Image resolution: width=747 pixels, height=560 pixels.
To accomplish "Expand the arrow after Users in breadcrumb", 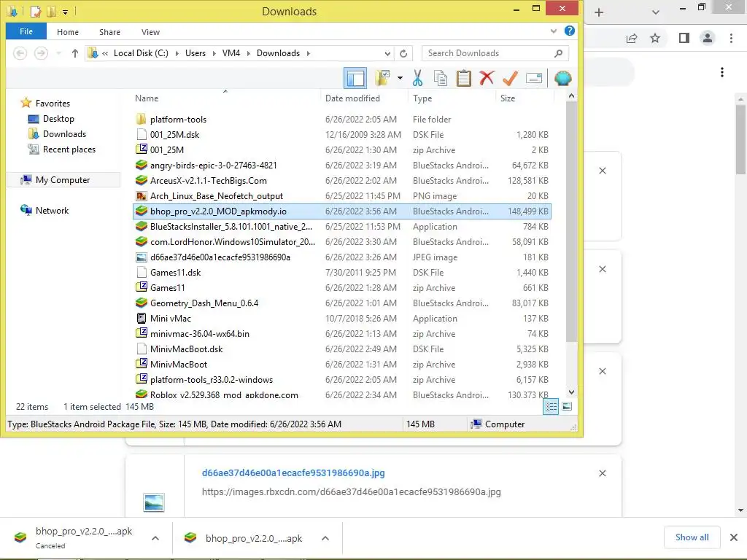I will tap(214, 53).
